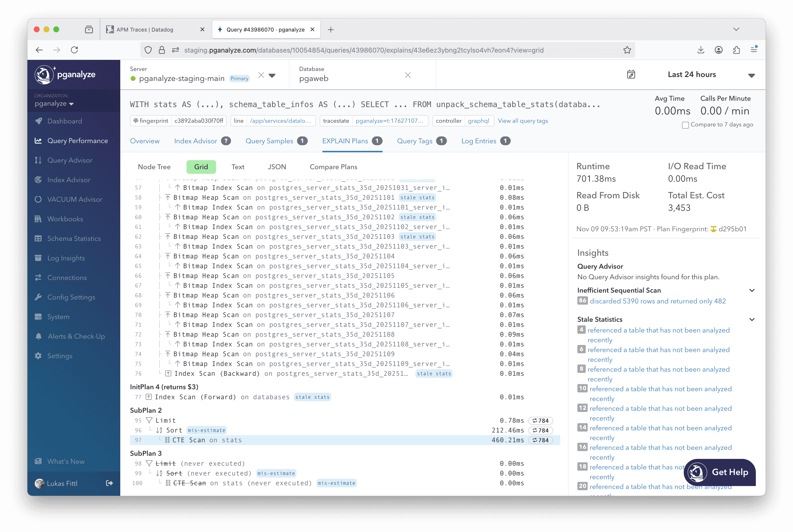Clear the pgaweb database selection X
Image resolution: width=793 pixels, height=532 pixels.
coord(408,75)
